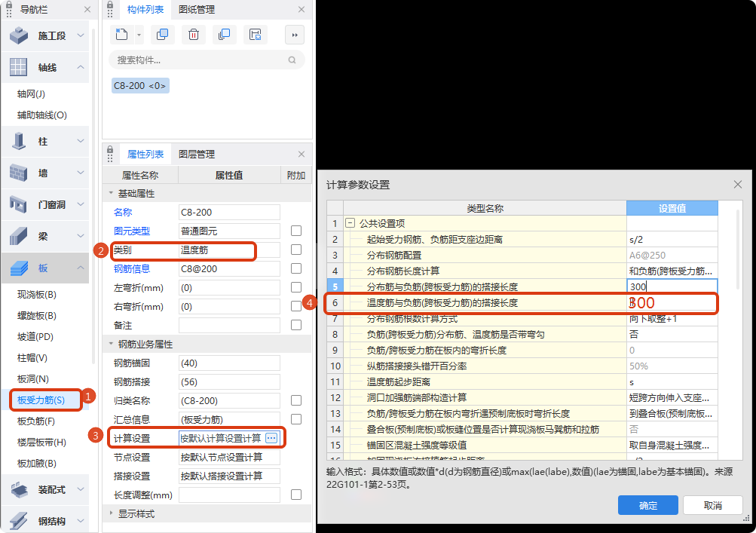Collapse the 轴线 section chevron
The width and height of the screenshot is (756, 533).
(81, 67)
